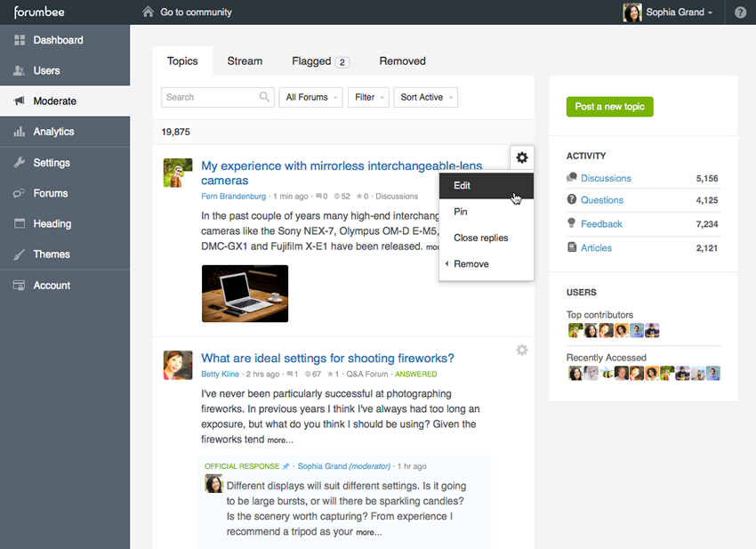
Task: Click Post a new topic button
Action: coord(609,107)
